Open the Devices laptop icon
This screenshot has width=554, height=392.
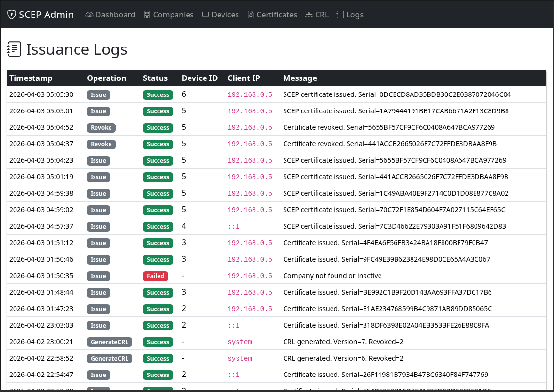205,15
